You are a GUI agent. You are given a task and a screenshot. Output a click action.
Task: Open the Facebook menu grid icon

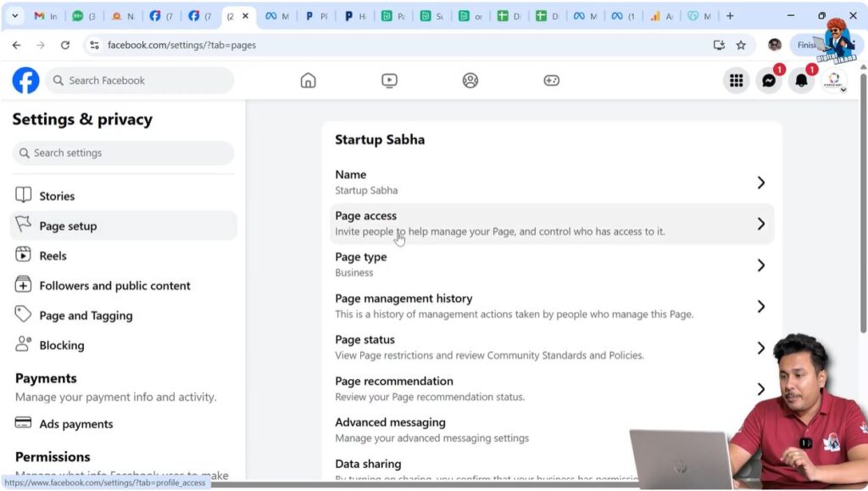[737, 81]
